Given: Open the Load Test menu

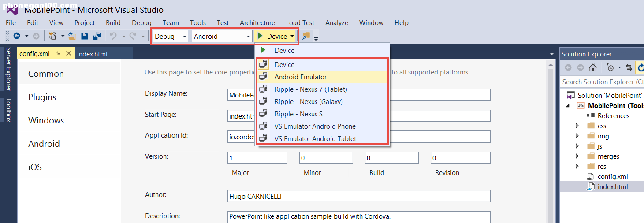Looking at the screenshot, I should coord(300,22).
